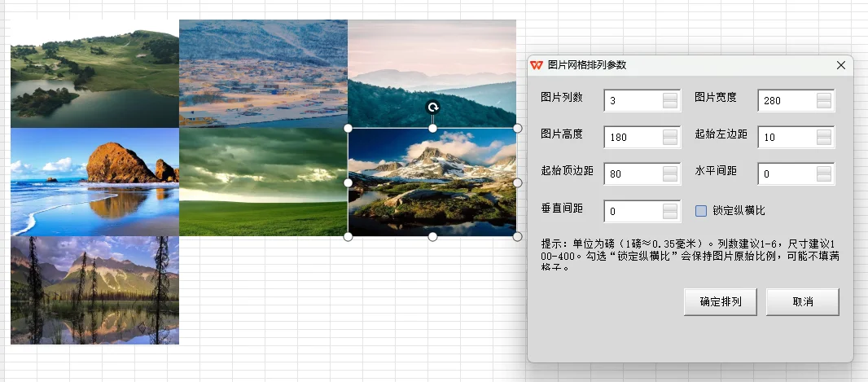Click the 取消 button
Image resolution: width=868 pixels, height=382 pixels.
pos(803,301)
